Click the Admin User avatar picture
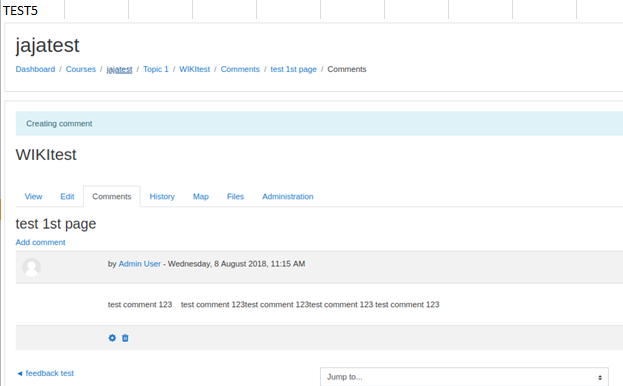Viewport: 623px width, 386px height. click(x=31, y=267)
